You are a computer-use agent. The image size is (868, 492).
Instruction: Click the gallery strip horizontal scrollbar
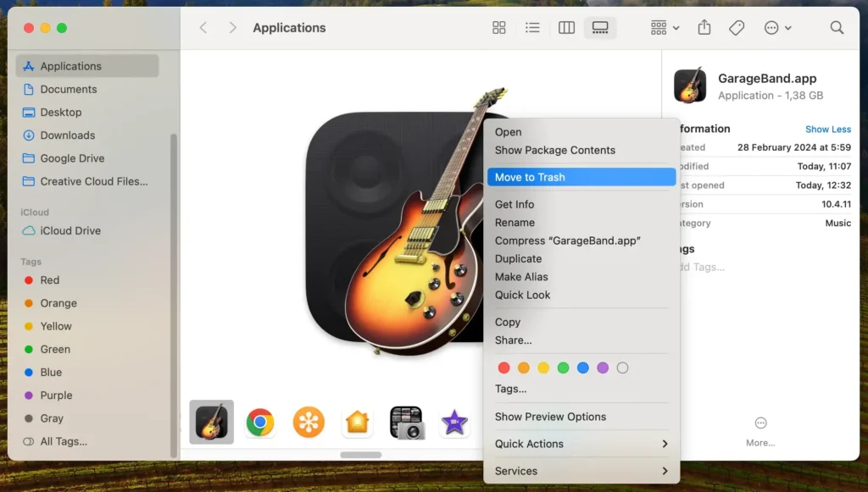tap(361, 455)
